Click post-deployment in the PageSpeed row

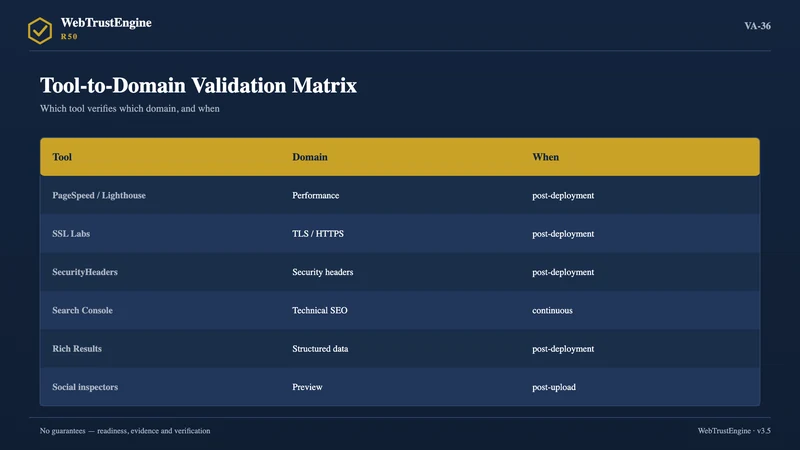pos(563,195)
